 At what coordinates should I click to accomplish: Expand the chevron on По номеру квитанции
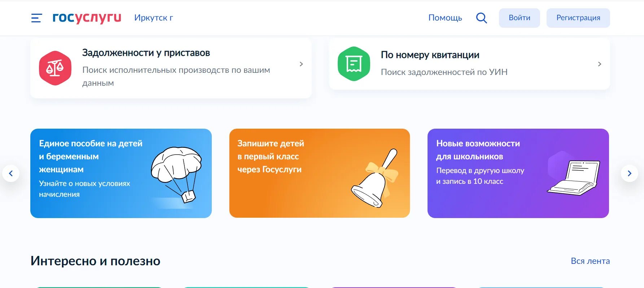click(600, 64)
